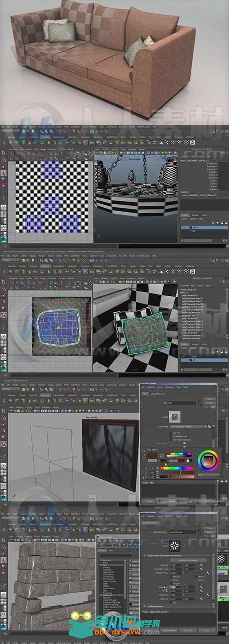Viewport: 229px width, 644px height.
Task: Click the red-blue manipulator icon in picture frame toolbox
Action: (x=4, y=445)
